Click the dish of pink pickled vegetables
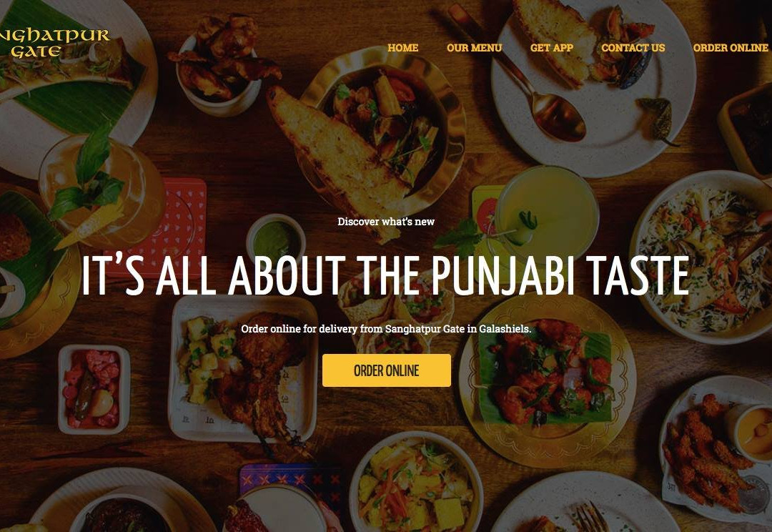 (x=94, y=389)
